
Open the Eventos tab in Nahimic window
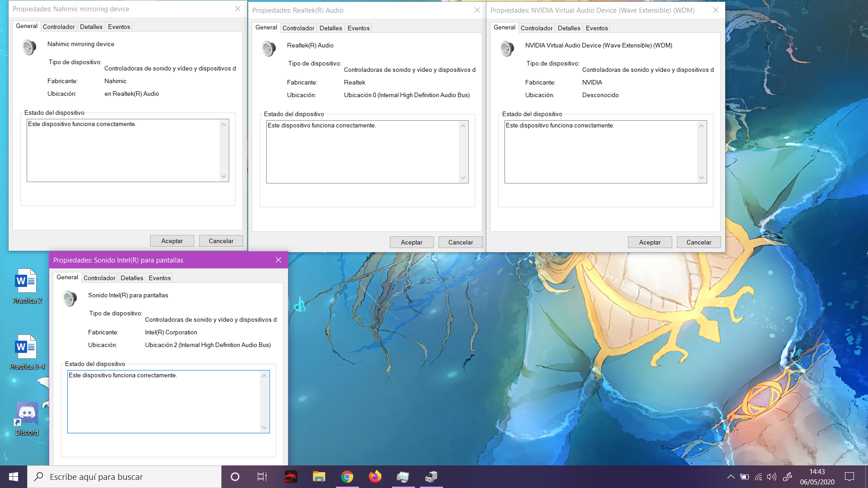tap(119, 27)
